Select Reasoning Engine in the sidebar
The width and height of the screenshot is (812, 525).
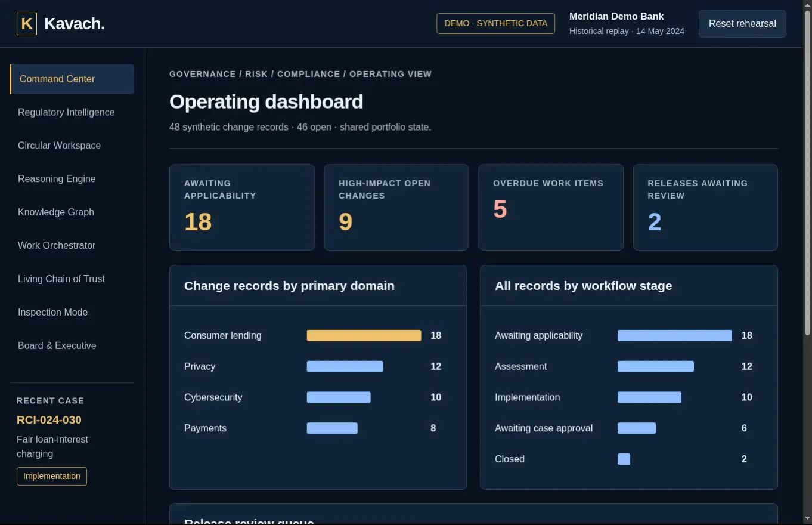(x=72, y=179)
